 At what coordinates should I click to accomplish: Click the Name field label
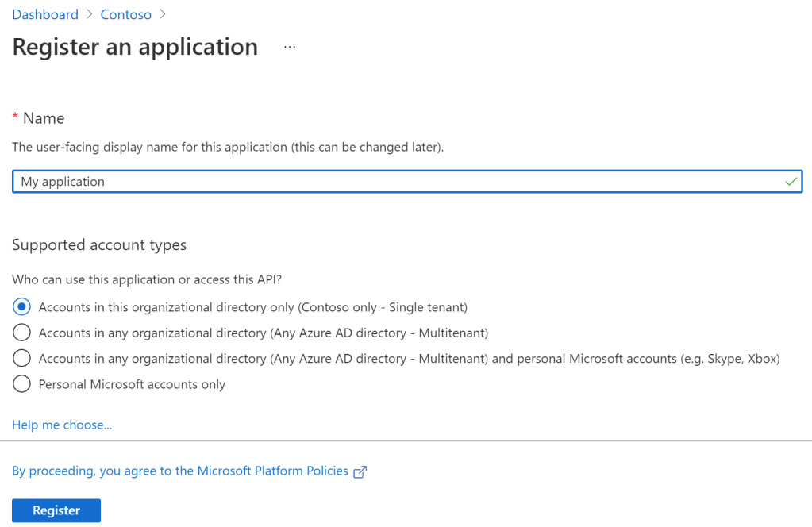(44, 118)
